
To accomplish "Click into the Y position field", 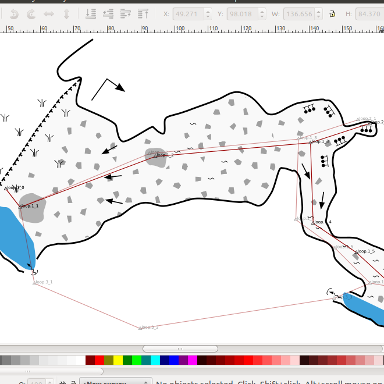I will tap(243, 14).
